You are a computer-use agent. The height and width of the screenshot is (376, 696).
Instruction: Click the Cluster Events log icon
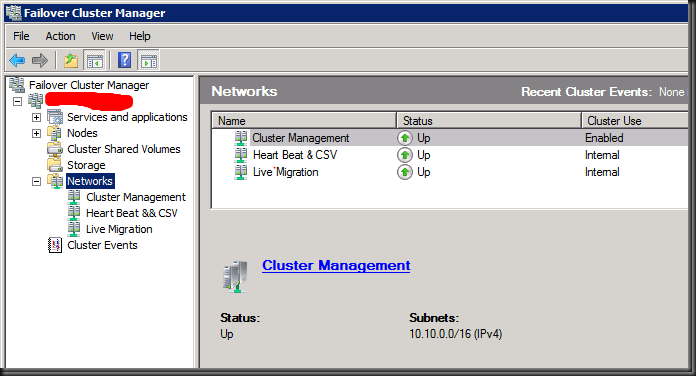tap(55, 245)
